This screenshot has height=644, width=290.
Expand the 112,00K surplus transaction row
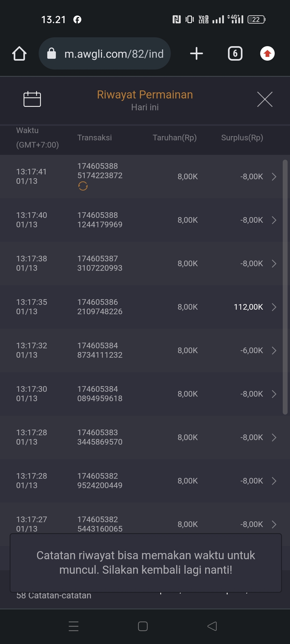(x=274, y=307)
